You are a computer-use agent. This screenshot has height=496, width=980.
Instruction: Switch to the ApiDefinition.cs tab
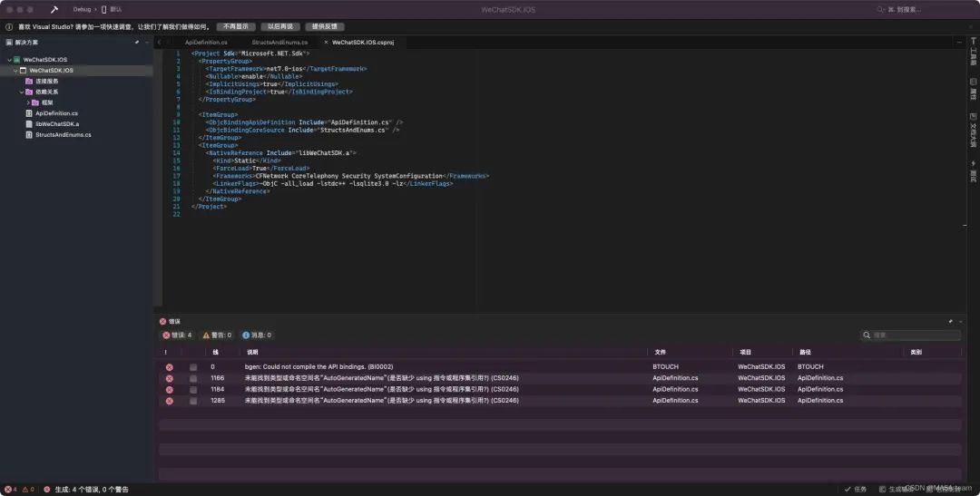206,43
